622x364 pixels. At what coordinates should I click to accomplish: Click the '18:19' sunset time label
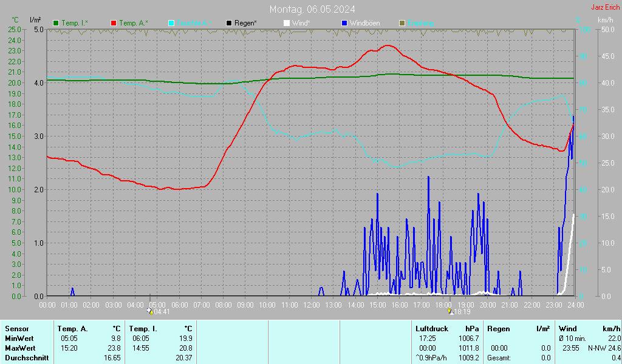(462, 312)
